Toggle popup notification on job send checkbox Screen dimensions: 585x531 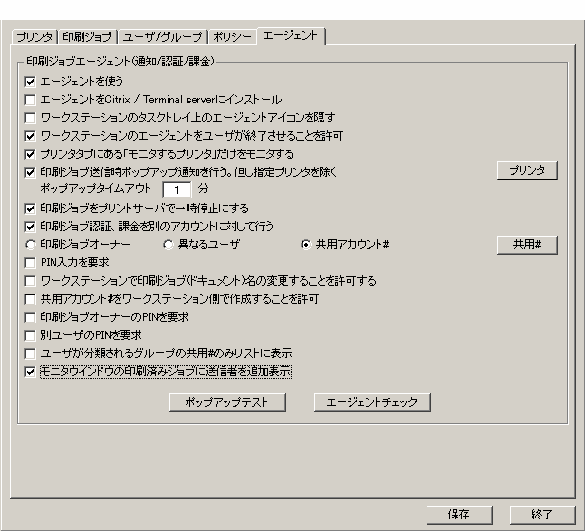tap(30, 172)
